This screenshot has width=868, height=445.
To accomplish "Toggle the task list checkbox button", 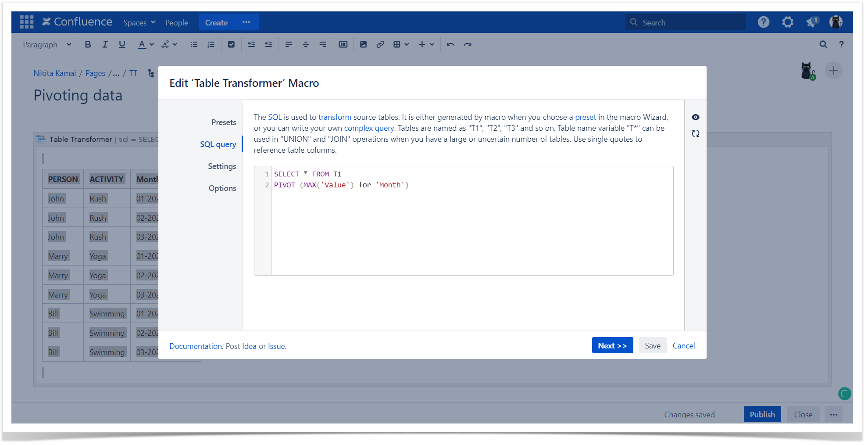I will coord(231,44).
